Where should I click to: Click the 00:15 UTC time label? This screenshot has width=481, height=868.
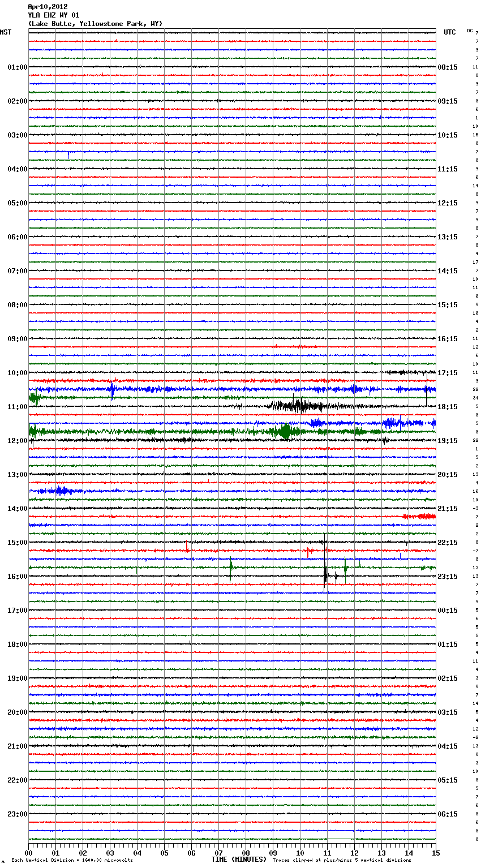click(448, 611)
